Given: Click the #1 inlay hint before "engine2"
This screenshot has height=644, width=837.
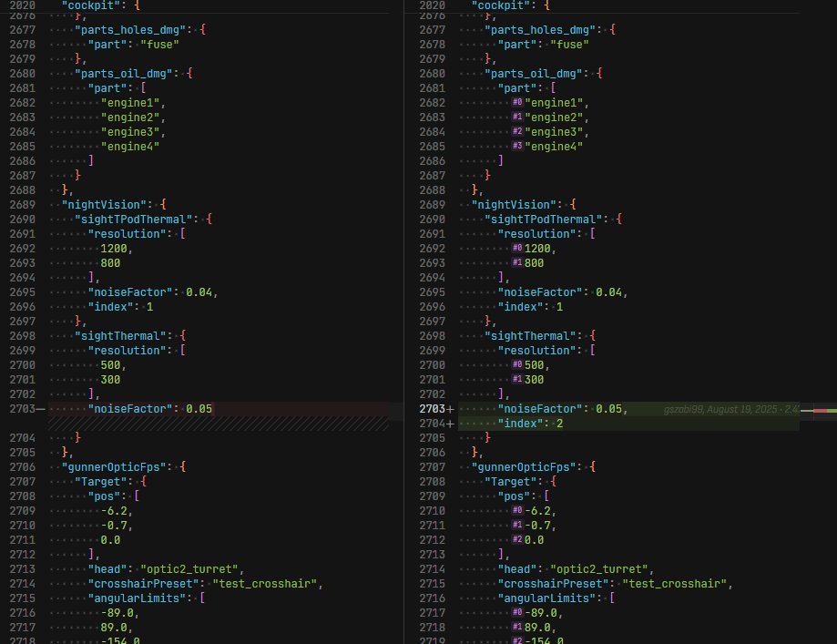Looking at the screenshot, I should [517, 117].
